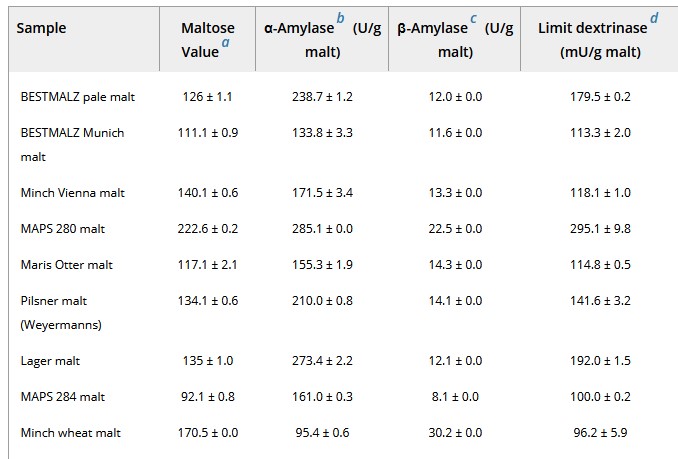Click Minch wheat malt β-amylase value 30.2 ± 0.0

tap(455, 433)
